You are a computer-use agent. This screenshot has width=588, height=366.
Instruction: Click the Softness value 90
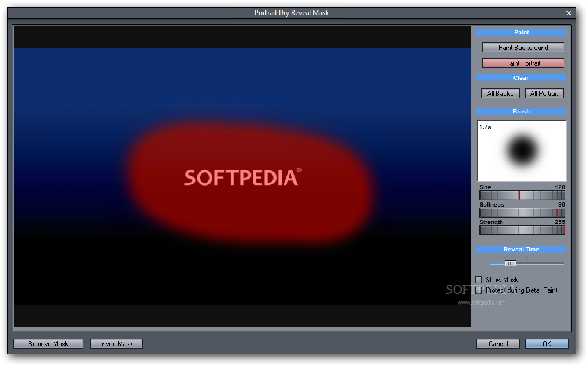click(x=561, y=205)
